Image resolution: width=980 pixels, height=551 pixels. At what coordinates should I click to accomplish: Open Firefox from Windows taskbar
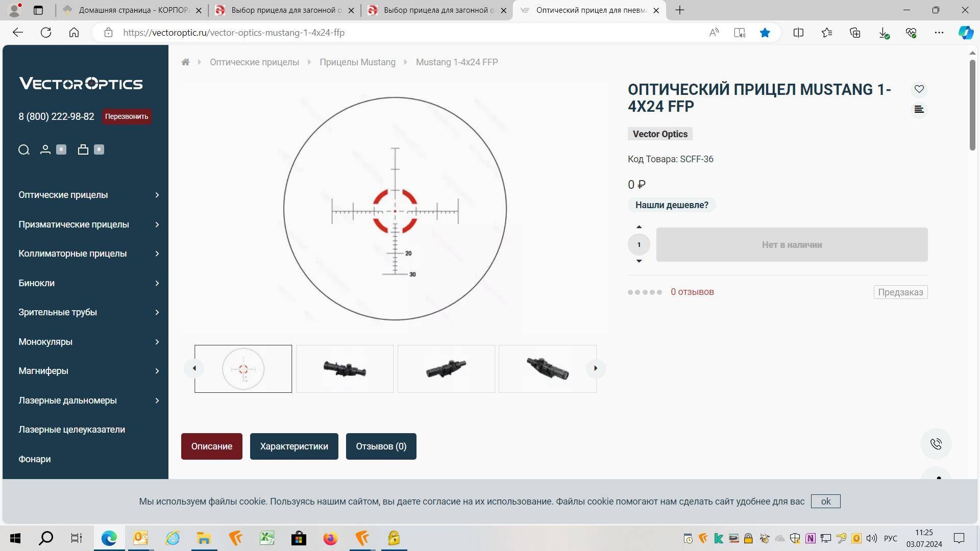point(330,538)
